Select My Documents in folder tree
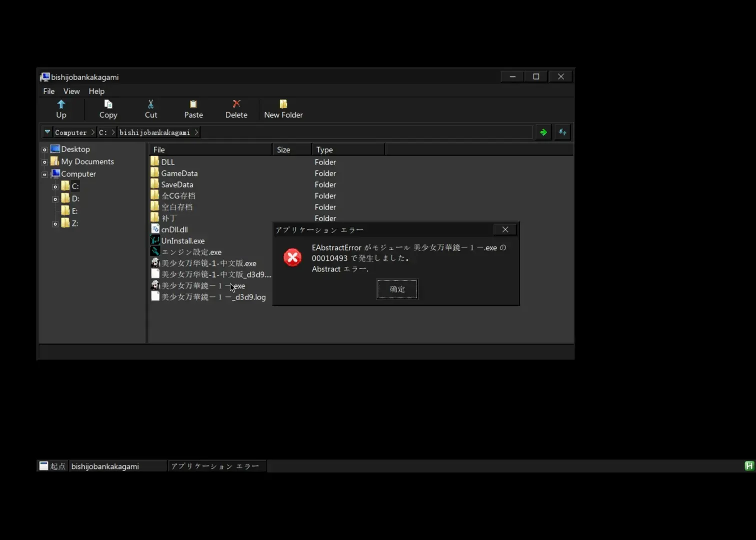Image resolution: width=756 pixels, height=540 pixels. (87, 161)
